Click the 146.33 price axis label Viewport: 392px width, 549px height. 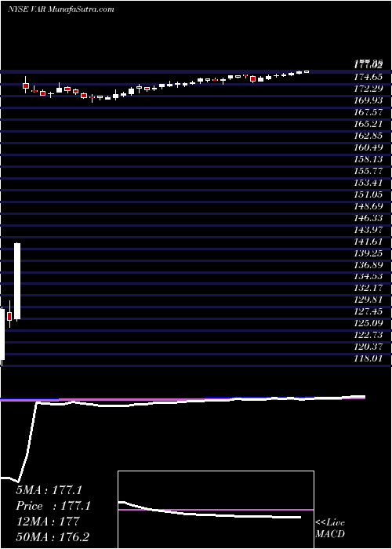[368, 218]
